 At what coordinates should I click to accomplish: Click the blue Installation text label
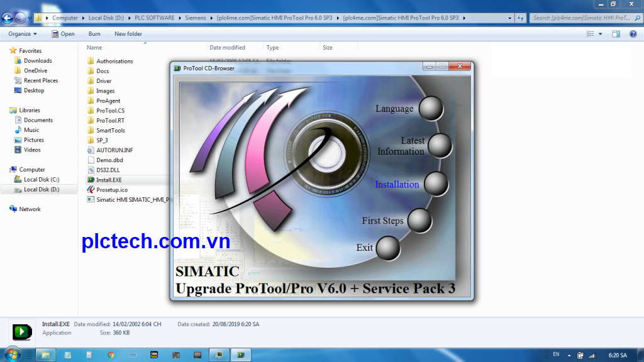coord(397,184)
